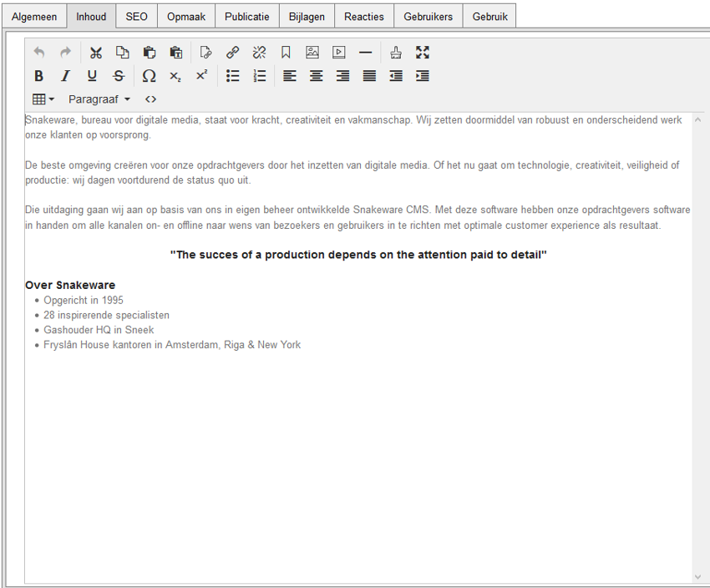Click the Insert media icon
The height and width of the screenshot is (588, 710).
pos(338,53)
